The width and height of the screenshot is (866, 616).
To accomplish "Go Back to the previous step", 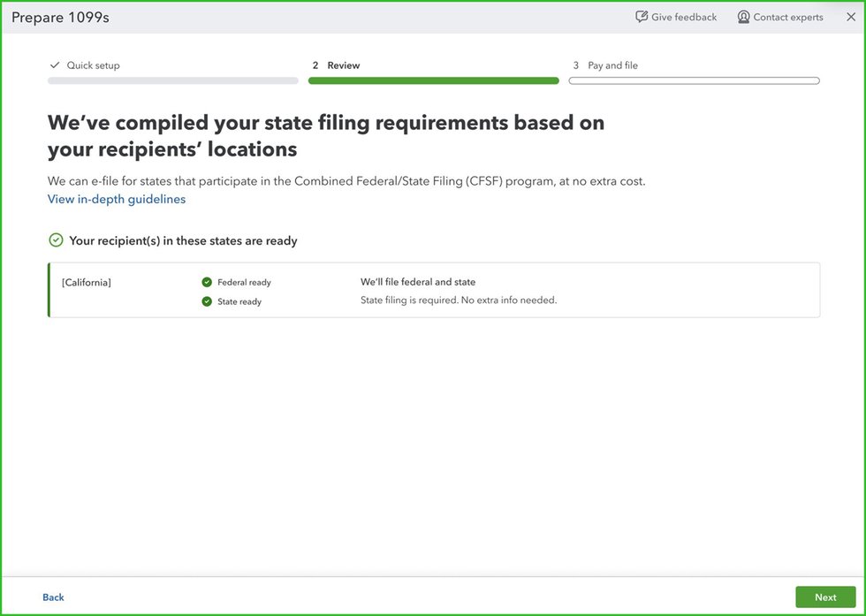I will point(53,597).
